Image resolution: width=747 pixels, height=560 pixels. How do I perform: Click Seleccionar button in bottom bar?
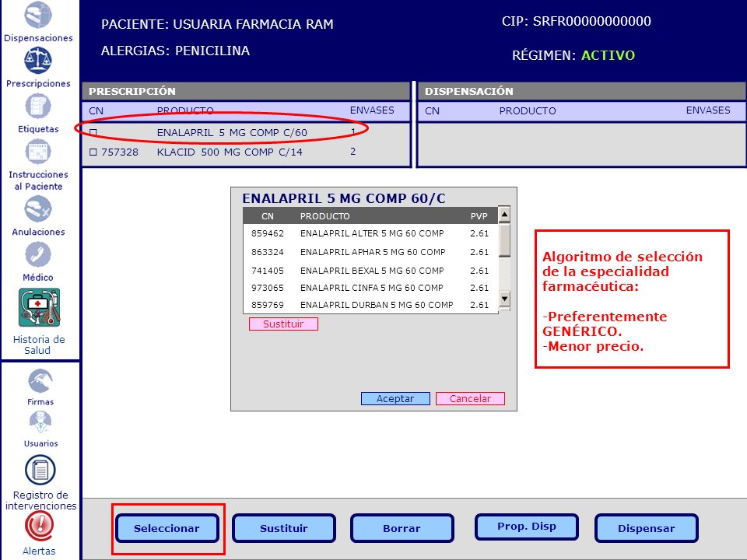[x=167, y=528]
